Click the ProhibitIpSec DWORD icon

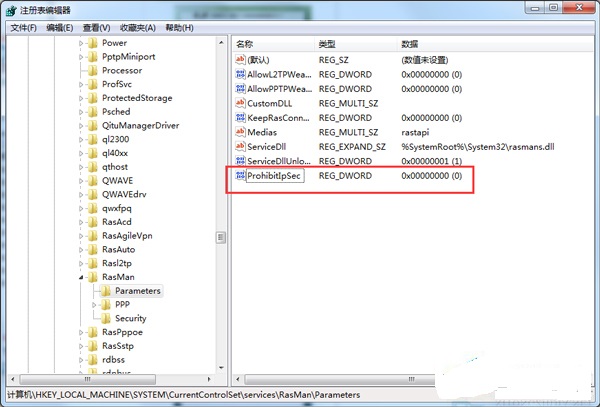[x=240, y=175]
